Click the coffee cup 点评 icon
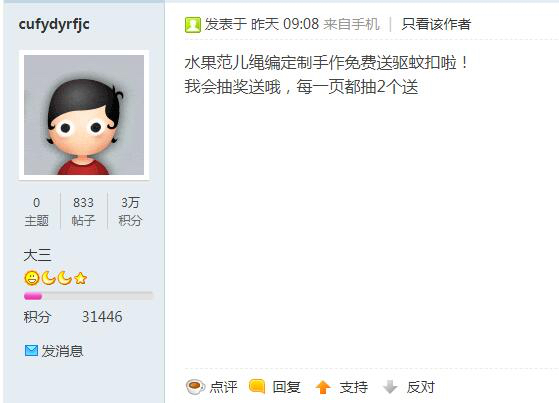559x403 pixels. point(195,387)
